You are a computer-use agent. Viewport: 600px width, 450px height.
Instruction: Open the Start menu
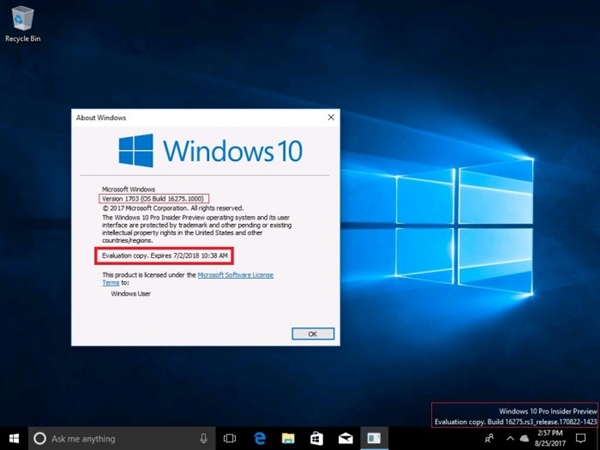point(14,438)
